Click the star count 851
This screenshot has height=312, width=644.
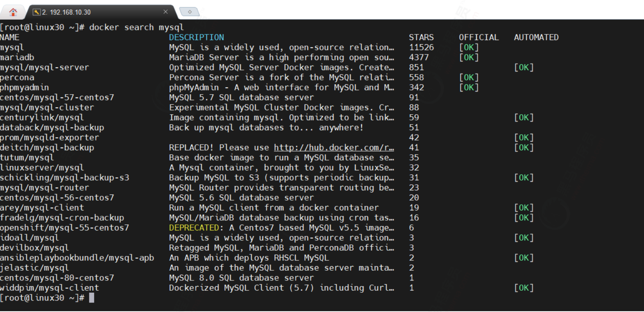(417, 67)
